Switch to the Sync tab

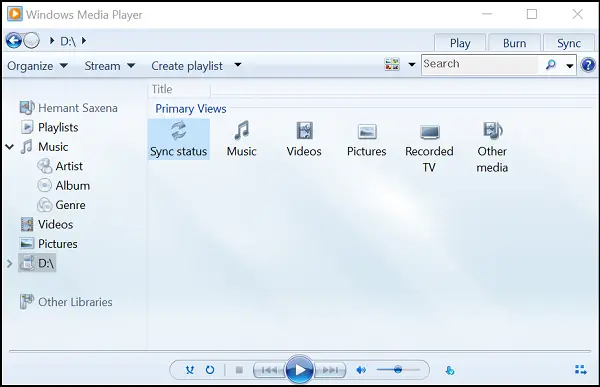[x=569, y=43]
